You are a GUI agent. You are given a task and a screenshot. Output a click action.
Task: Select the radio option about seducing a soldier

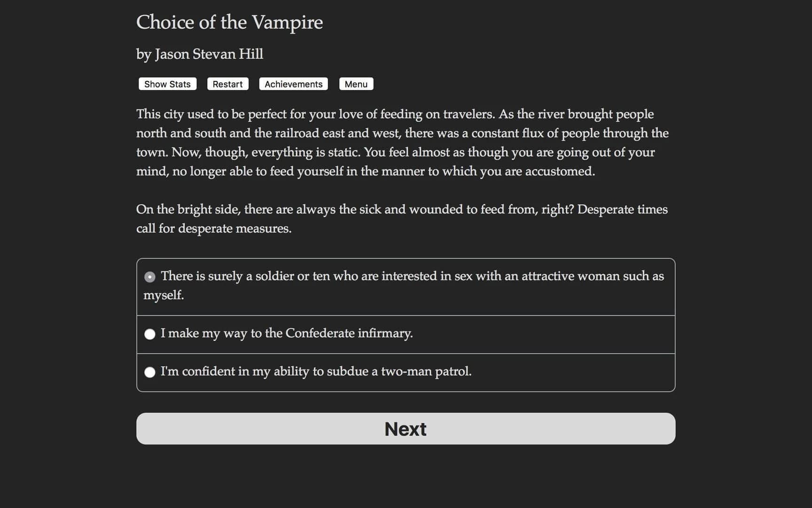[x=150, y=277]
